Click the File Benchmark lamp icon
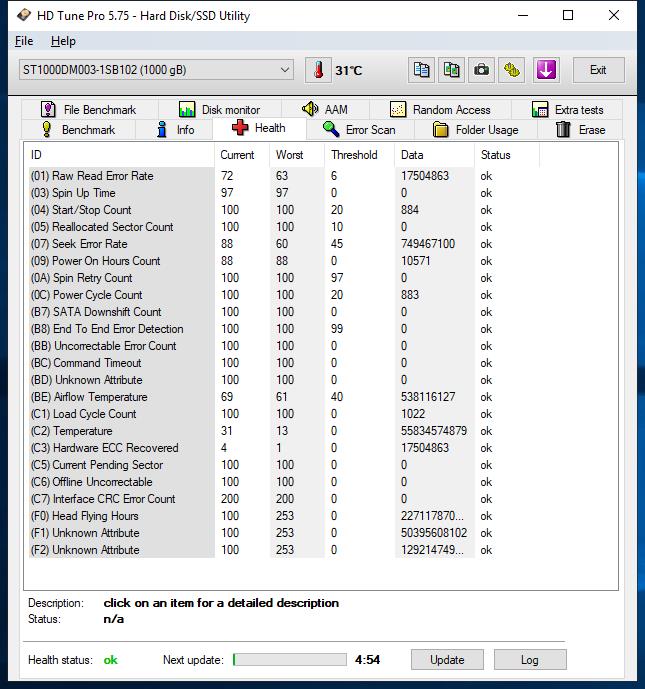Viewport: 645px width, 689px height. (48, 109)
